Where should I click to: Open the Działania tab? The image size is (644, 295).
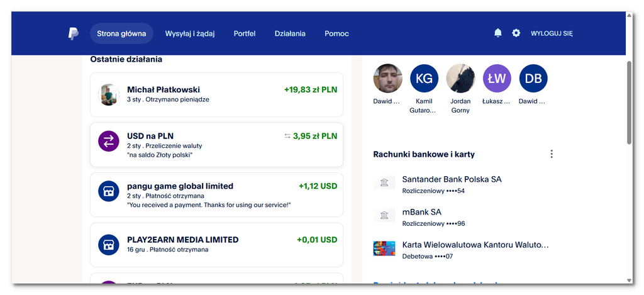click(x=290, y=34)
